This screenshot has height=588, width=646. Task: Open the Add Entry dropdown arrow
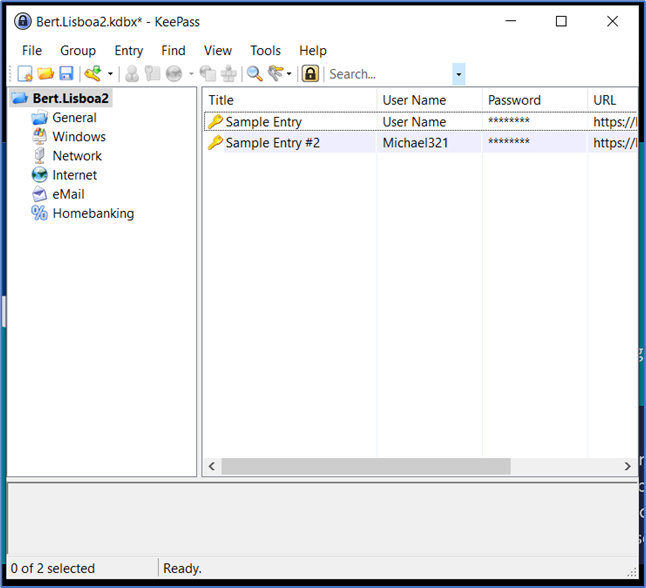pyautogui.click(x=110, y=74)
